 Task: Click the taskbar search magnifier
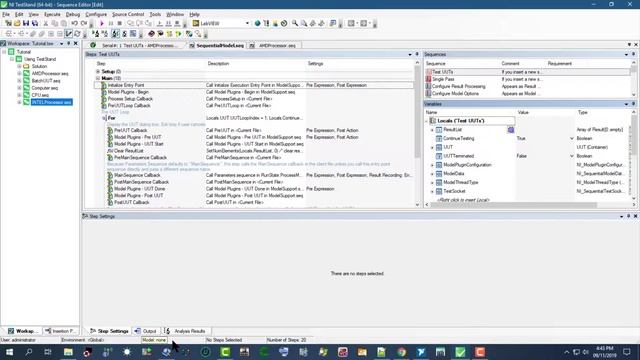pos(29,352)
